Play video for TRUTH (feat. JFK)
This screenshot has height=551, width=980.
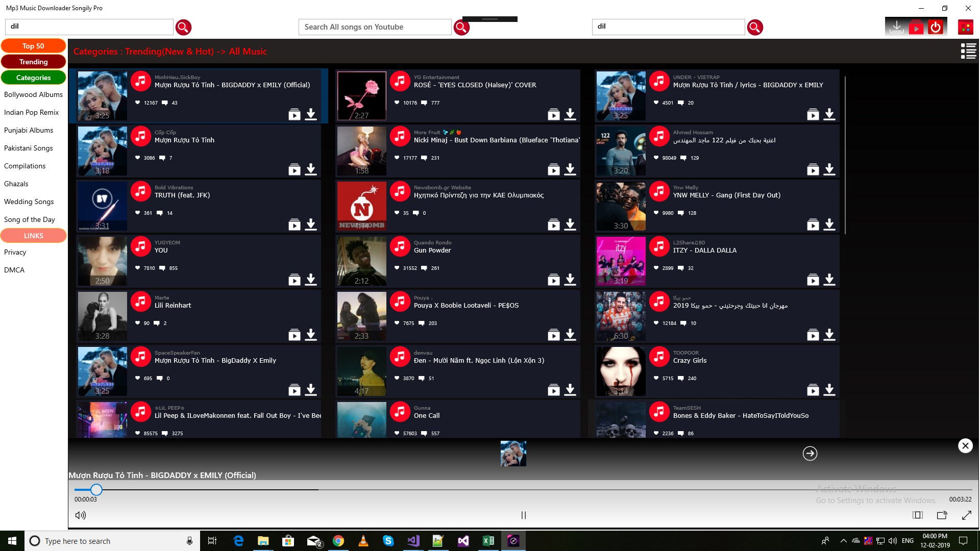pyautogui.click(x=295, y=224)
